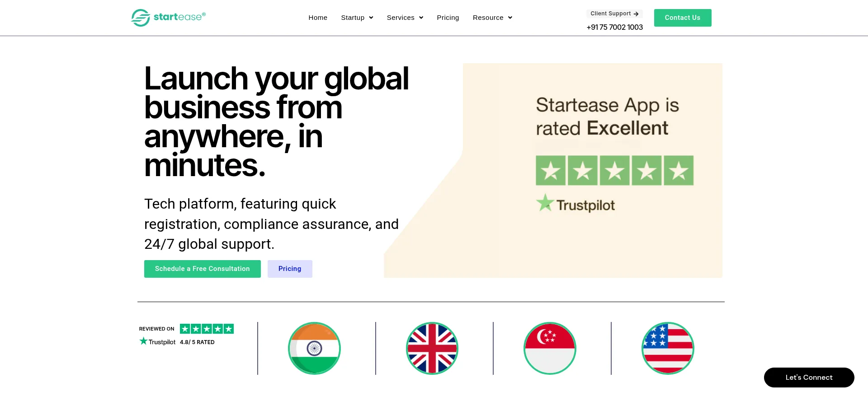The height and width of the screenshot is (401, 868).
Task: Call the phone number +91 75 7002 1003
Action: tap(614, 27)
